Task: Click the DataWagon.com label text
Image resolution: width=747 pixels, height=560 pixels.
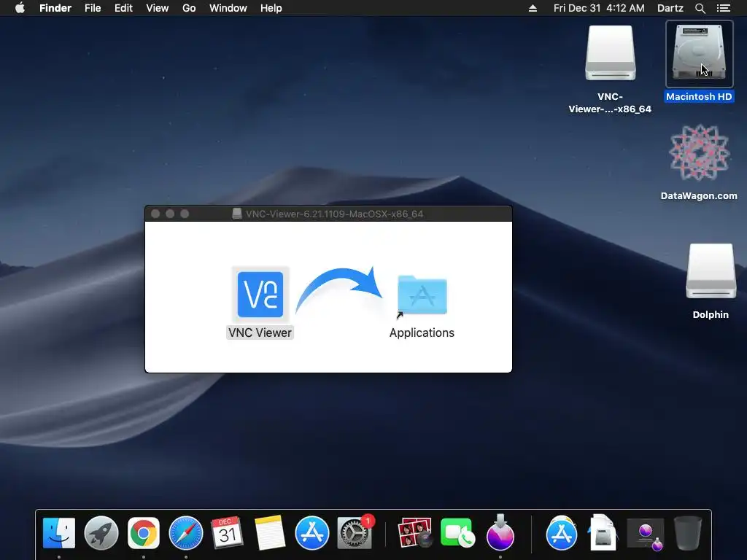Action: [x=699, y=195]
